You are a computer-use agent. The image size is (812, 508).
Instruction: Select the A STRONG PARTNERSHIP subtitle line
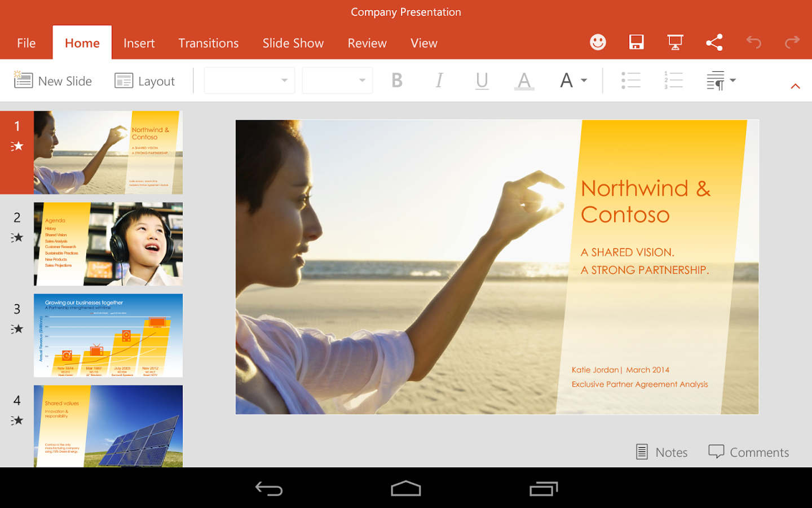click(645, 270)
